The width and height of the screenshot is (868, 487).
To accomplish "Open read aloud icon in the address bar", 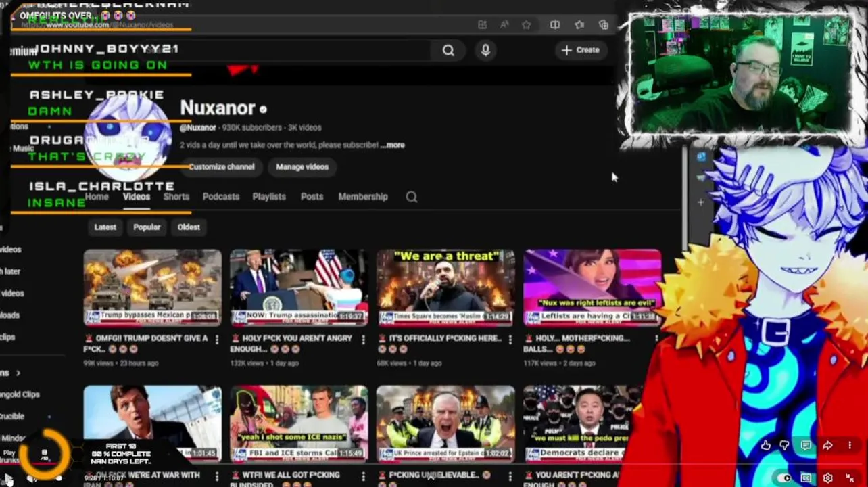I will [x=504, y=25].
